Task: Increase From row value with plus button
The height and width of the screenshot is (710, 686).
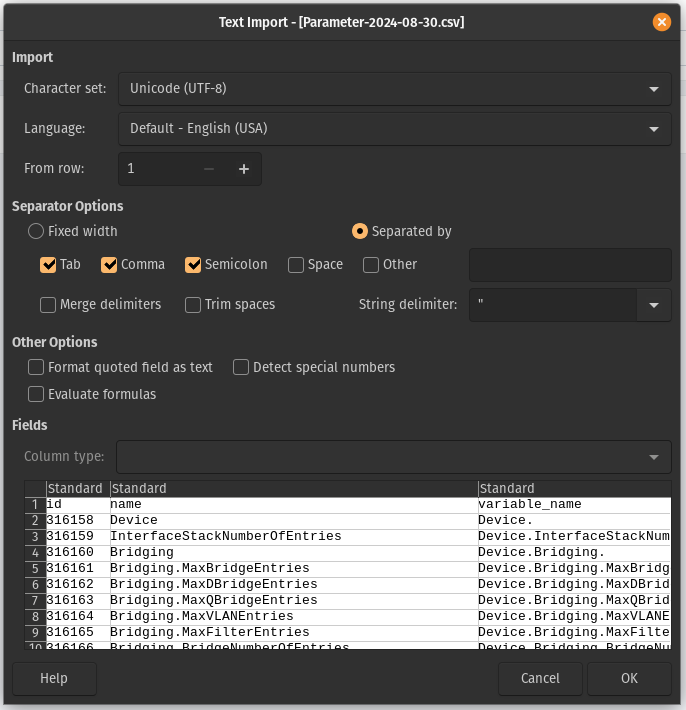Action: pos(243,169)
